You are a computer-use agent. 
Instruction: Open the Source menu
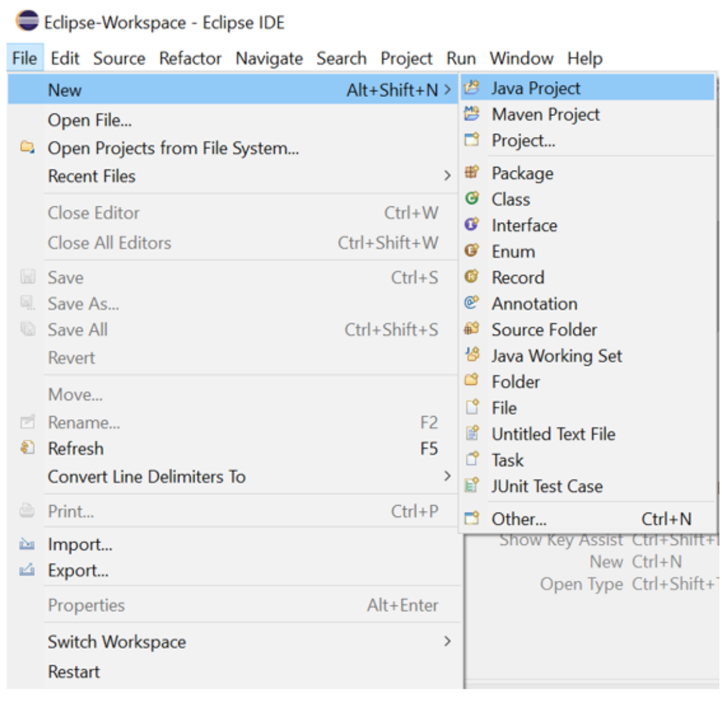[x=119, y=58]
